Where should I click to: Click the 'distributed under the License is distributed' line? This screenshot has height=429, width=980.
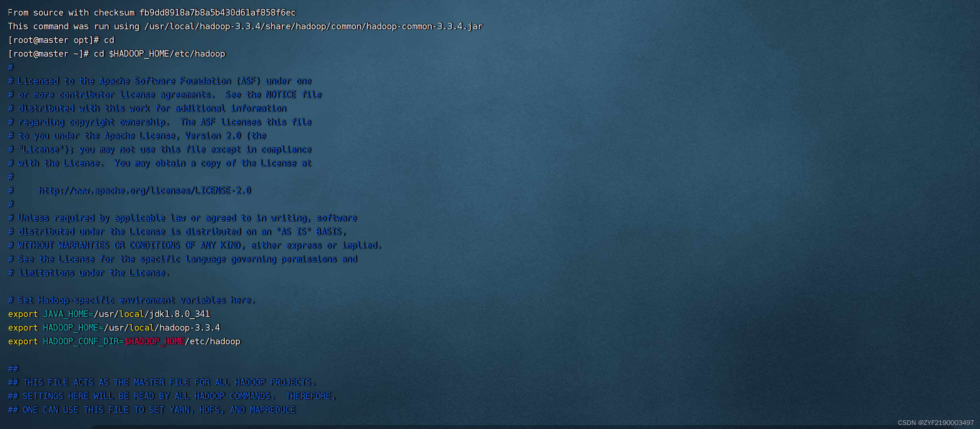[177, 231]
